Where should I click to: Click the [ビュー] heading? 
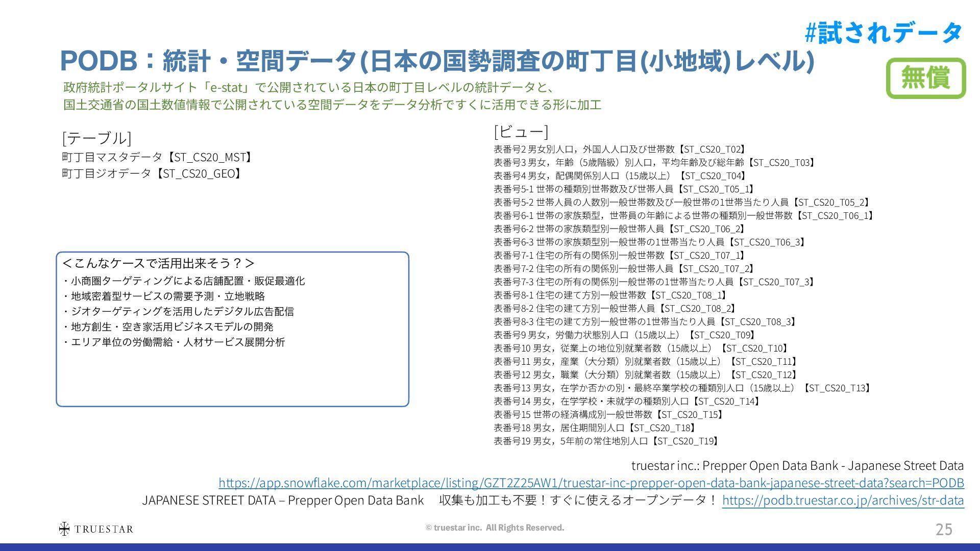tap(521, 132)
